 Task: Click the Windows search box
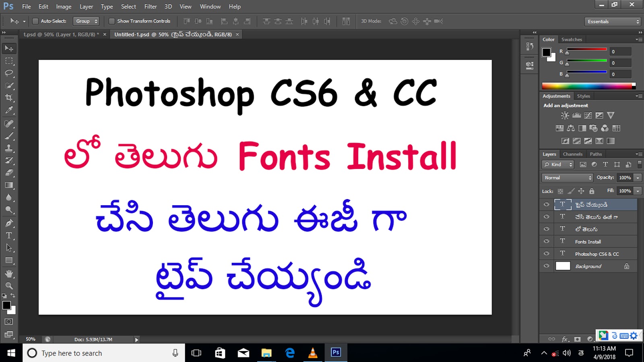click(104, 353)
